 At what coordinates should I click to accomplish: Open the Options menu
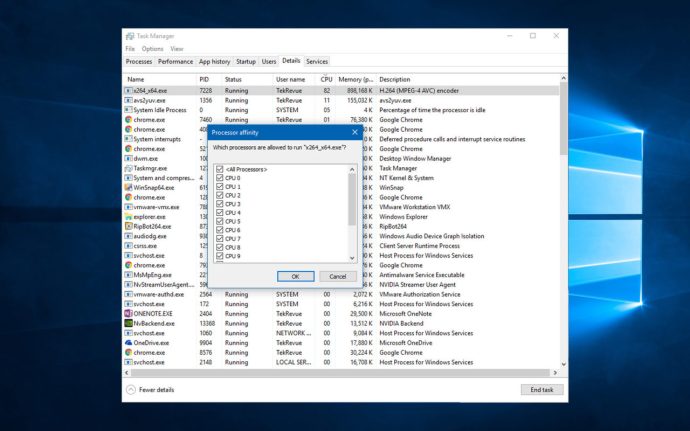[152, 49]
